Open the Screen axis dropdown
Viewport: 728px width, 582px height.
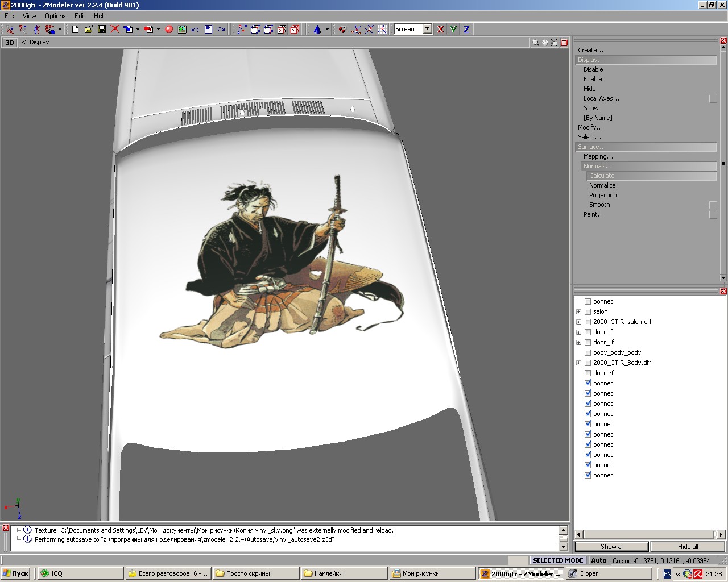[x=427, y=29]
